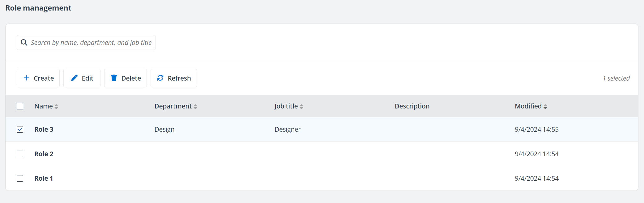The height and width of the screenshot is (203, 644).
Task: Click the trash icon on the Delete button
Action: [114, 78]
